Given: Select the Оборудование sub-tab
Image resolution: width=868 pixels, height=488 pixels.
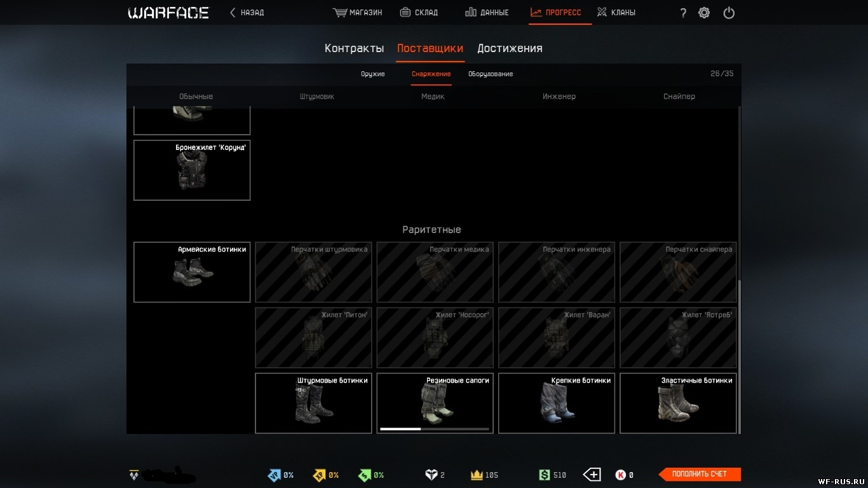Looking at the screenshot, I should click(x=491, y=74).
